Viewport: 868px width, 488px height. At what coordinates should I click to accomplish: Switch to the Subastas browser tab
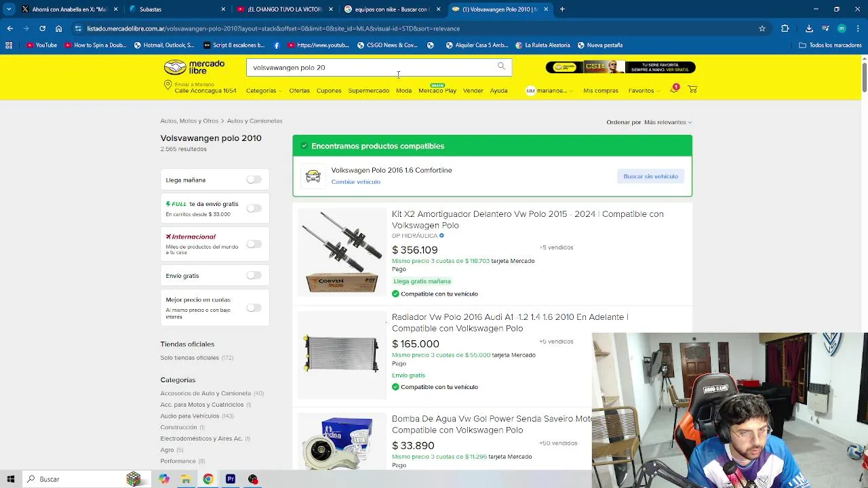tap(176, 9)
